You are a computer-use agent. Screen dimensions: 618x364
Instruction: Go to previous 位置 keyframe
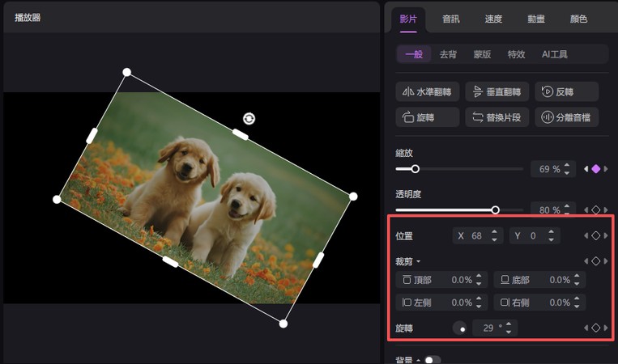point(586,235)
